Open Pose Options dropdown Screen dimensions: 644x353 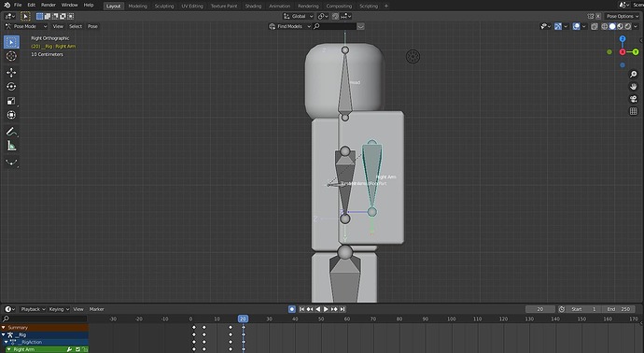coord(623,16)
